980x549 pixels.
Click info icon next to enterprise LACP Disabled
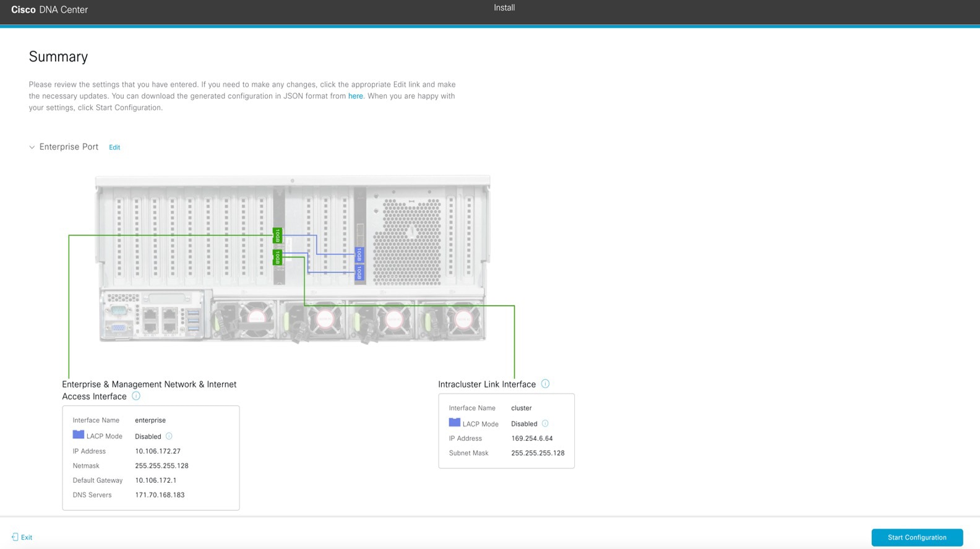click(169, 436)
